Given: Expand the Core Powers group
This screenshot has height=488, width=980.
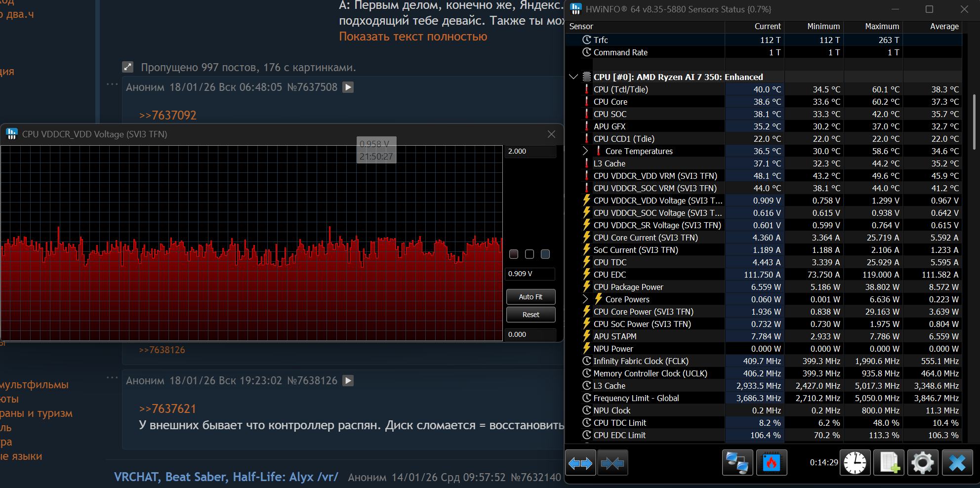Looking at the screenshot, I should click(585, 299).
